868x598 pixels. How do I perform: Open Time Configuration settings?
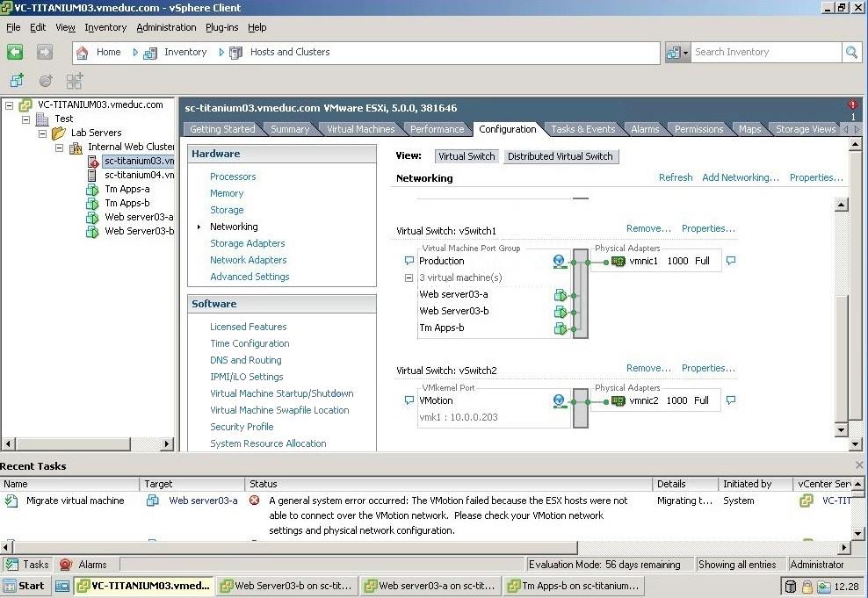coord(250,343)
